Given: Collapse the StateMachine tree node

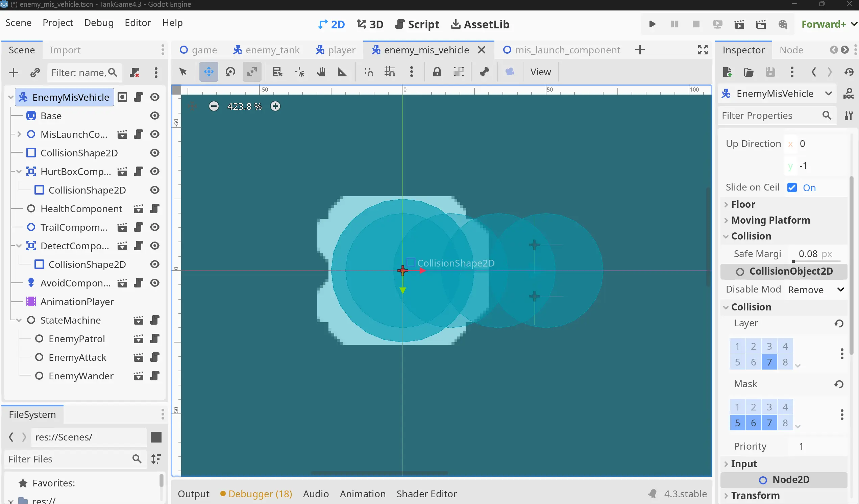Looking at the screenshot, I should (19, 320).
